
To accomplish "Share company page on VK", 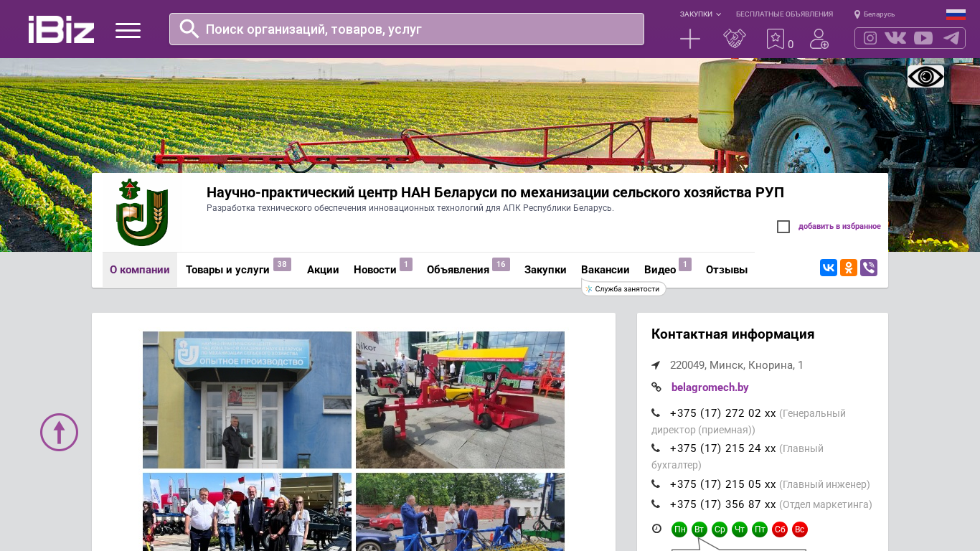I will 829,268.
